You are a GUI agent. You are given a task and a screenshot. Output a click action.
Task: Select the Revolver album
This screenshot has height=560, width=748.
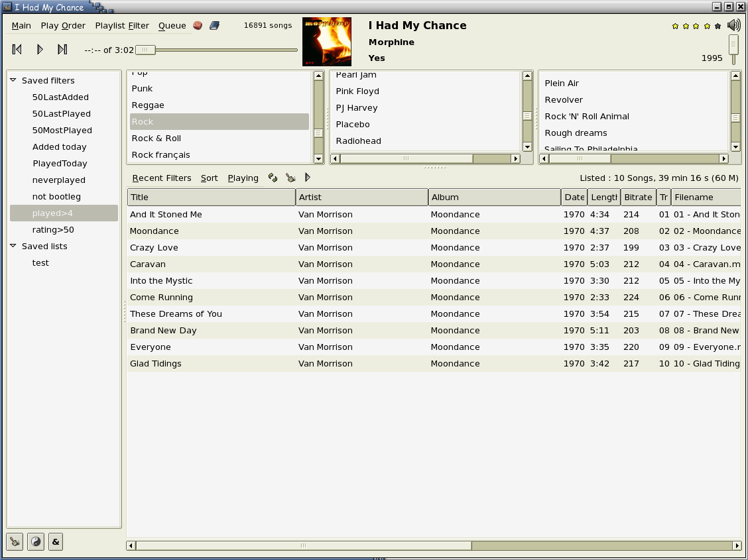click(x=635, y=99)
